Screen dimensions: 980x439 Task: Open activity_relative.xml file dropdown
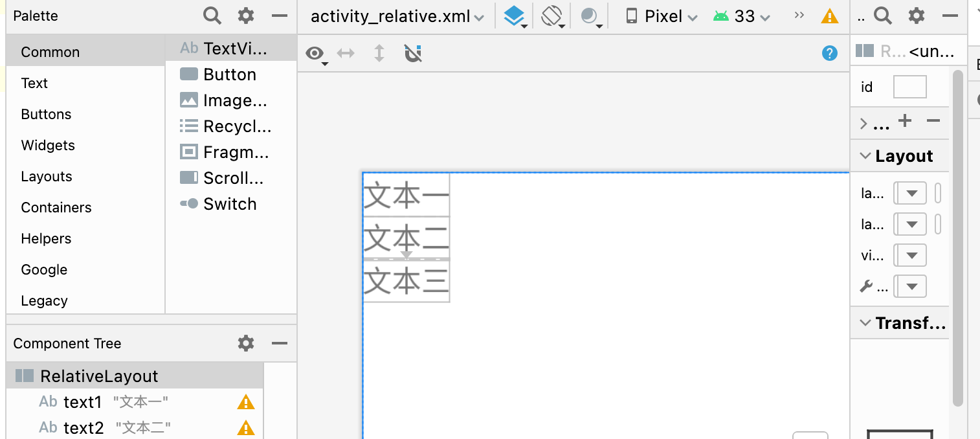click(x=397, y=16)
